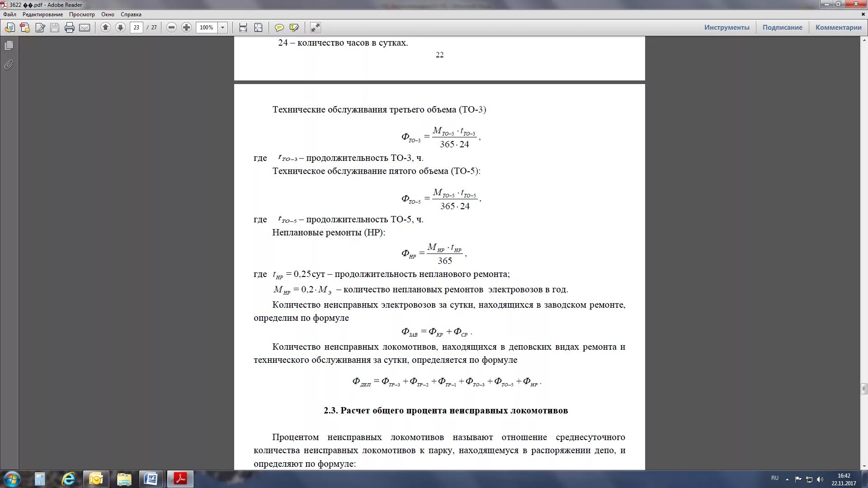This screenshot has height=488, width=868.
Task: Open the Файл menu
Action: 9,14
